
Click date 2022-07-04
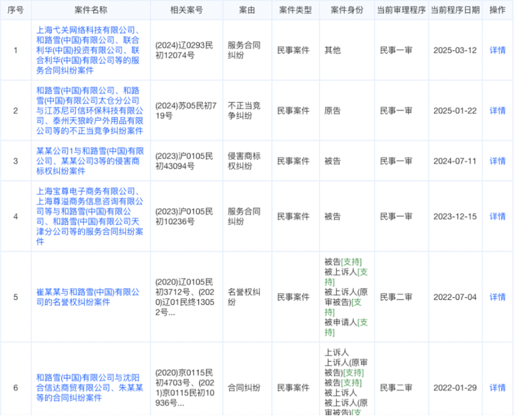pyautogui.click(x=455, y=297)
